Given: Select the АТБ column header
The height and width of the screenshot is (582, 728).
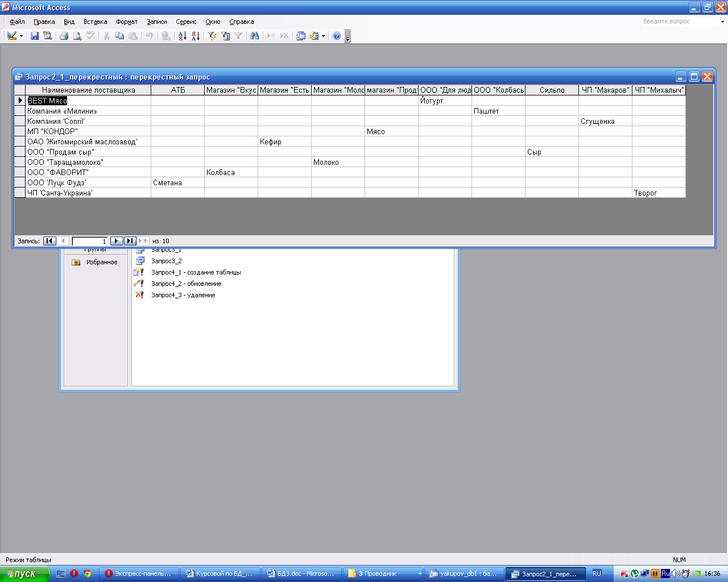Looking at the screenshot, I should 178,90.
